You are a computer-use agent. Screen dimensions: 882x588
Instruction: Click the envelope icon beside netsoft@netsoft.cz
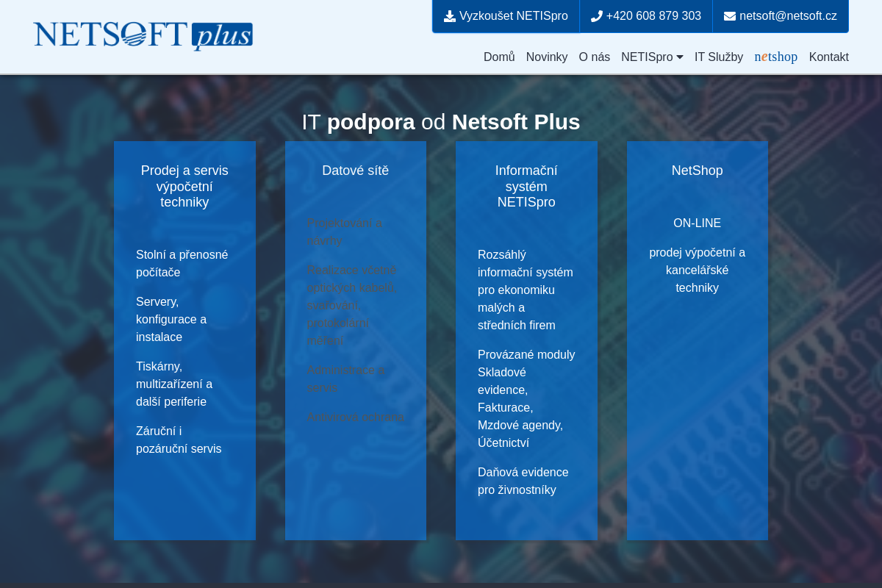click(729, 15)
